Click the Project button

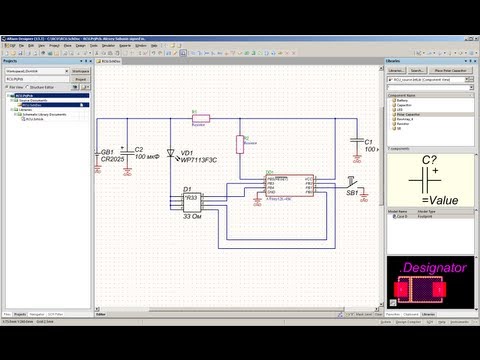coord(81,79)
